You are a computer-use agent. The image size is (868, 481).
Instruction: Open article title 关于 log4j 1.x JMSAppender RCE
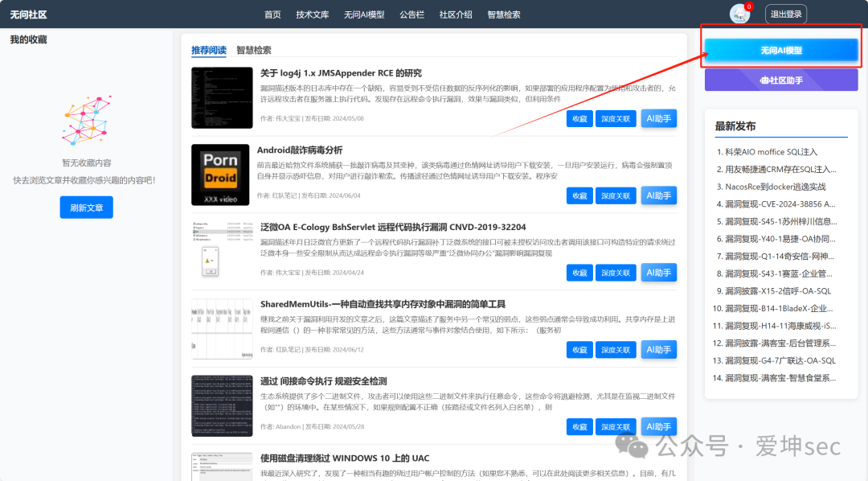[x=341, y=73]
